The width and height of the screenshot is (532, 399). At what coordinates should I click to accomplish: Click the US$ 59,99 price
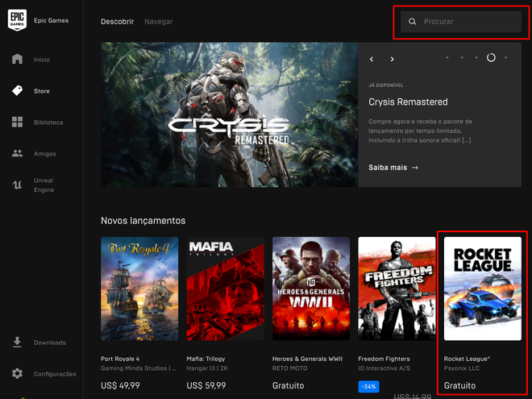pyautogui.click(x=206, y=386)
